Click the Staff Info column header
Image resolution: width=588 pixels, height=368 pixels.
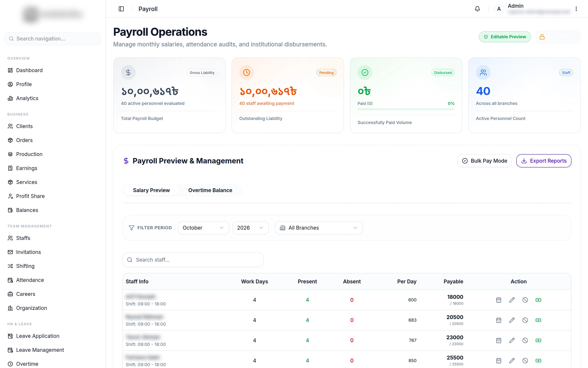[x=137, y=282]
